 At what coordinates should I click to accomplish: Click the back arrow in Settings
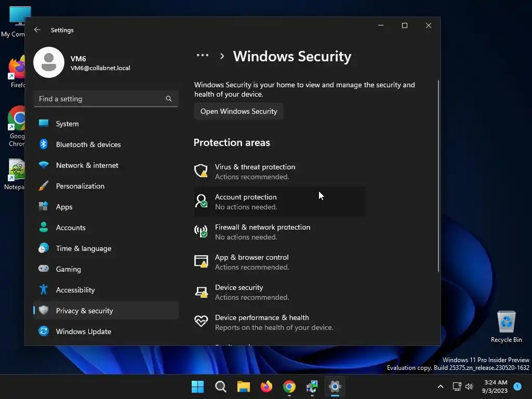(x=37, y=30)
